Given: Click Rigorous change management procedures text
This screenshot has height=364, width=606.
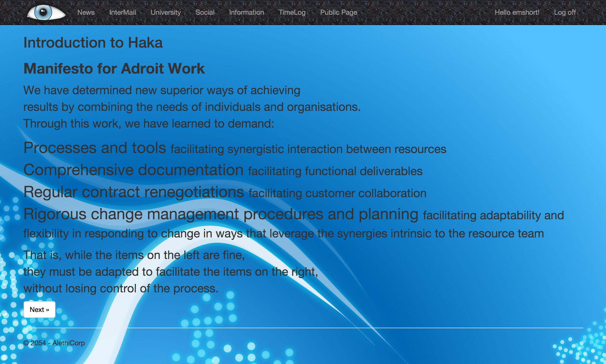Looking at the screenshot, I should tap(220, 214).
